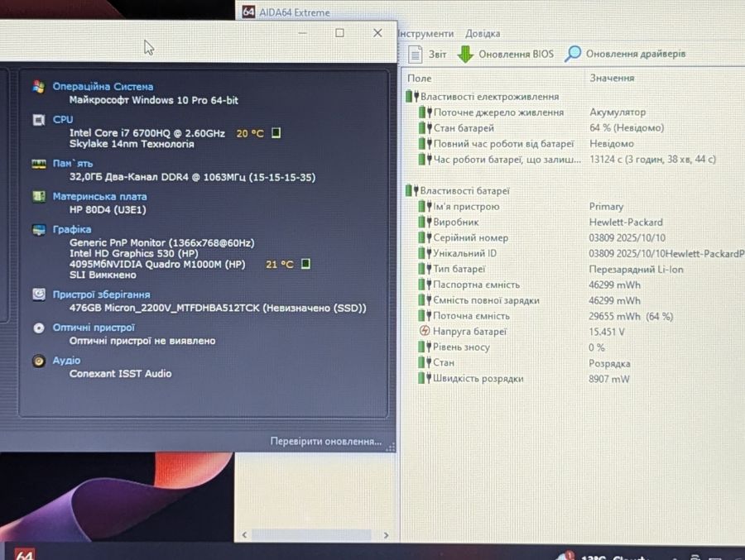Click the Звіт toolbar button
Viewport: 745px width, 560px height.
tap(427, 54)
